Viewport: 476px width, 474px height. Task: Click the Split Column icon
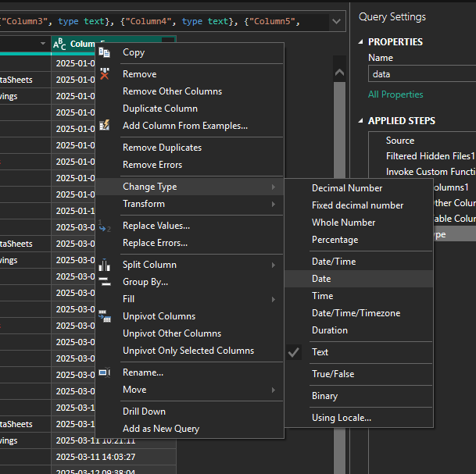coord(105,265)
